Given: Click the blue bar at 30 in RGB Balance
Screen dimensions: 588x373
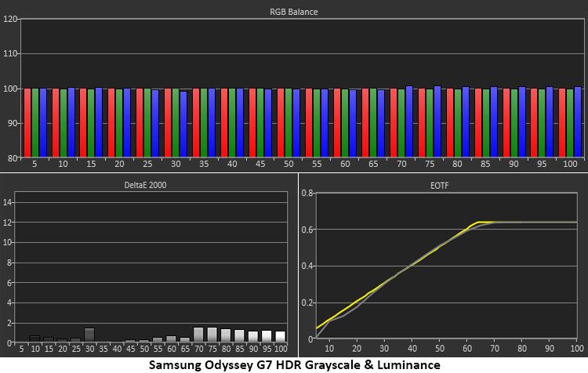Looking at the screenshot, I should click(183, 124).
